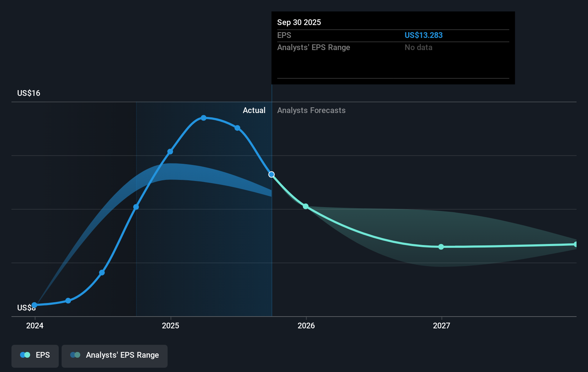The height and width of the screenshot is (372, 588).
Task: Click the blue EPS legend dot icon
Action: (x=25, y=355)
